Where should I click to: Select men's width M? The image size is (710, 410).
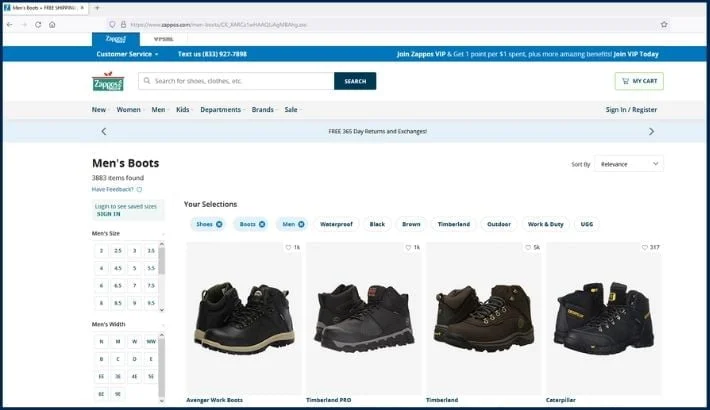tap(118, 342)
